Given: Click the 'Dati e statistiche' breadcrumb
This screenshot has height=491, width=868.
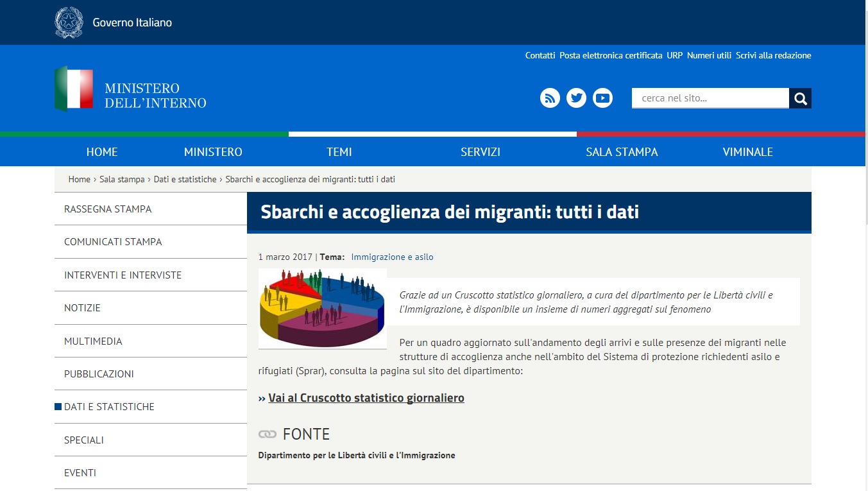Looking at the screenshot, I should [185, 180].
